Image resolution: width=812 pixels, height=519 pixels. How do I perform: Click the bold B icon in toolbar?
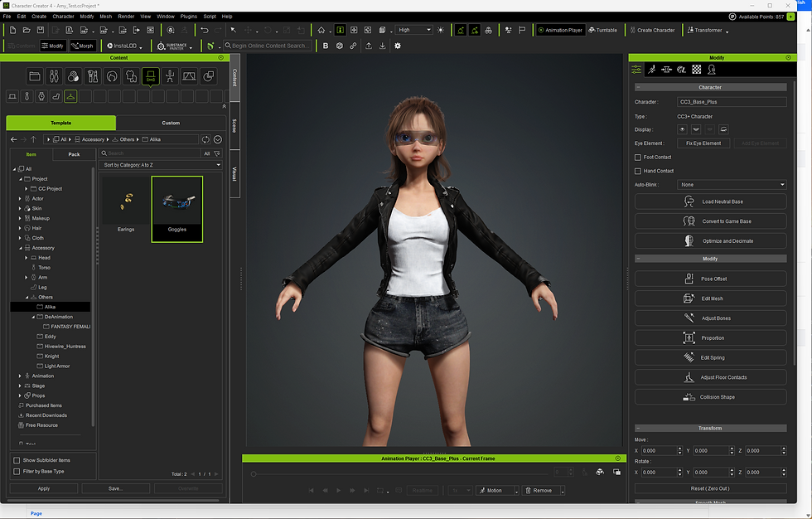325,46
